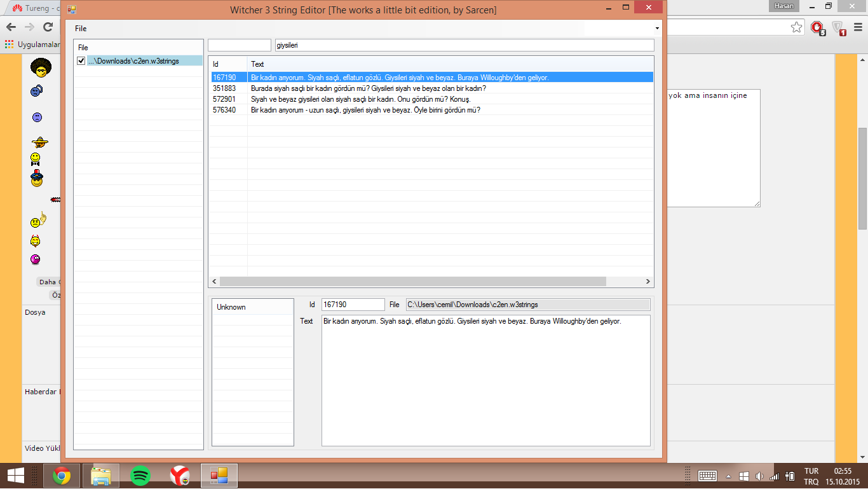Select the row with Id 351883
The image size is (868, 489).
[x=431, y=88]
